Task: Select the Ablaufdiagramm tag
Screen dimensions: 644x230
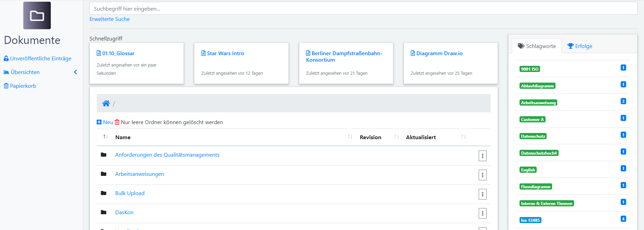Action: (x=537, y=86)
